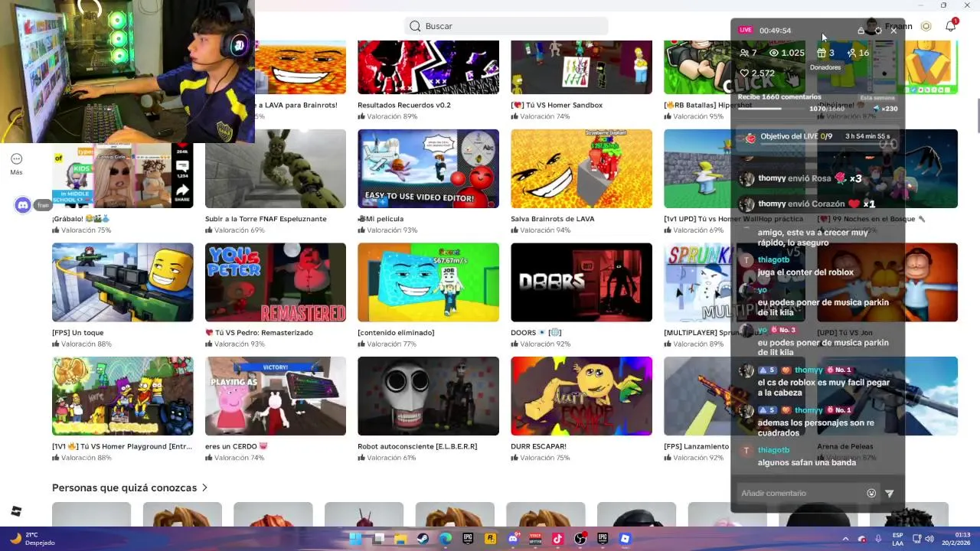Open File Explorer from taskbar

(x=400, y=539)
